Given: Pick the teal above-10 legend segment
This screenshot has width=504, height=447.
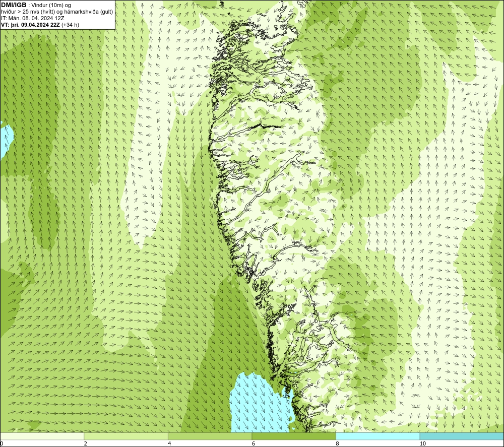Looking at the screenshot, I should point(462,436).
